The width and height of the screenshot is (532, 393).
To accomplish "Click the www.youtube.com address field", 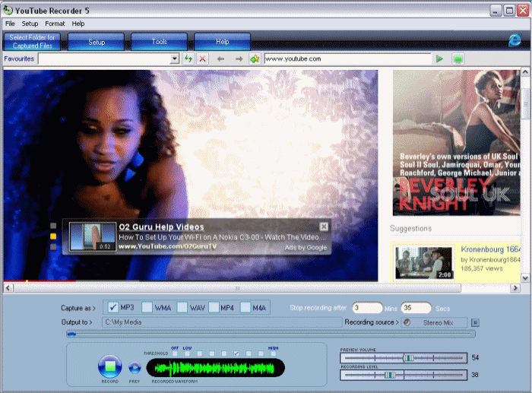I will (348, 59).
